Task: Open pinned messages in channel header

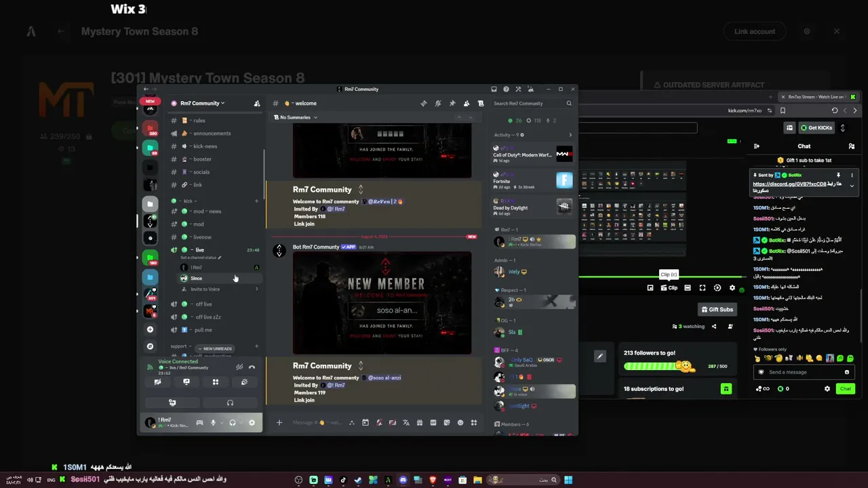Action: [x=452, y=104]
